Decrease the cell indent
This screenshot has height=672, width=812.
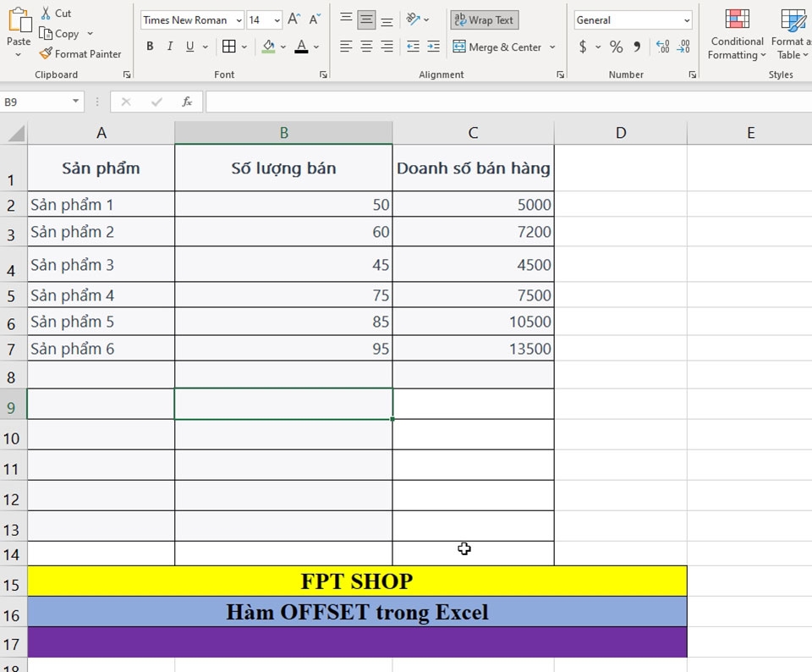pyautogui.click(x=413, y=47)
